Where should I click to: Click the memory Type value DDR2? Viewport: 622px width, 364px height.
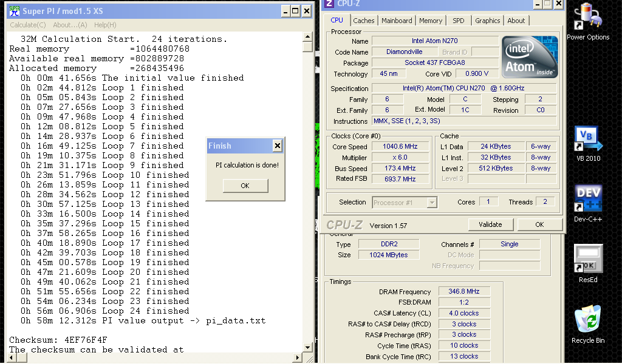[389, 244]
